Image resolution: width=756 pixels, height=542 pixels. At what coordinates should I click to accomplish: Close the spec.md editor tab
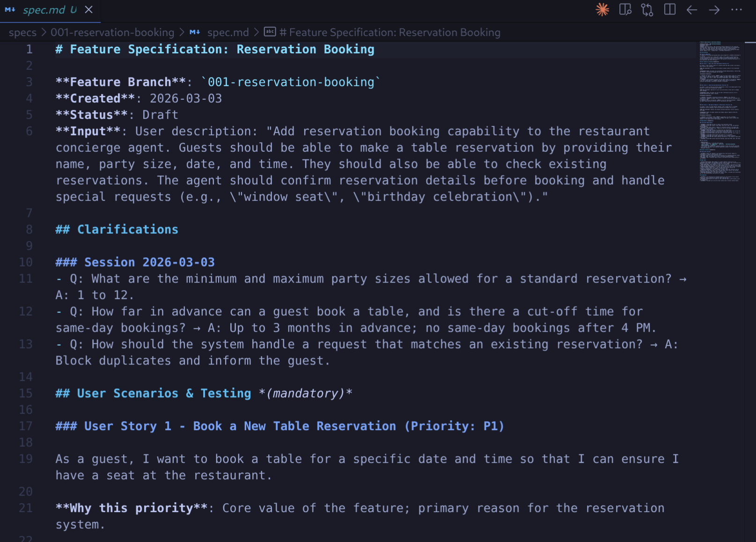point(88,10)
